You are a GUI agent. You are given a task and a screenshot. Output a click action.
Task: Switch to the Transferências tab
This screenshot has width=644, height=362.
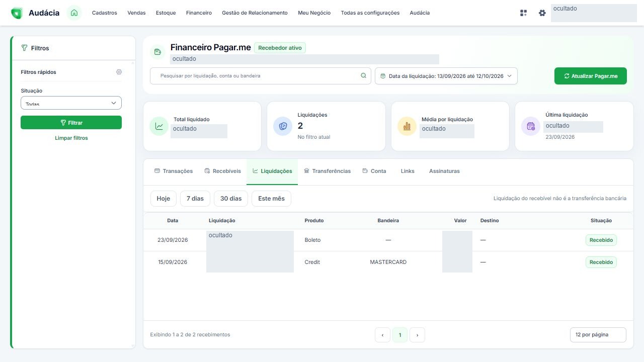coord(328,171)
